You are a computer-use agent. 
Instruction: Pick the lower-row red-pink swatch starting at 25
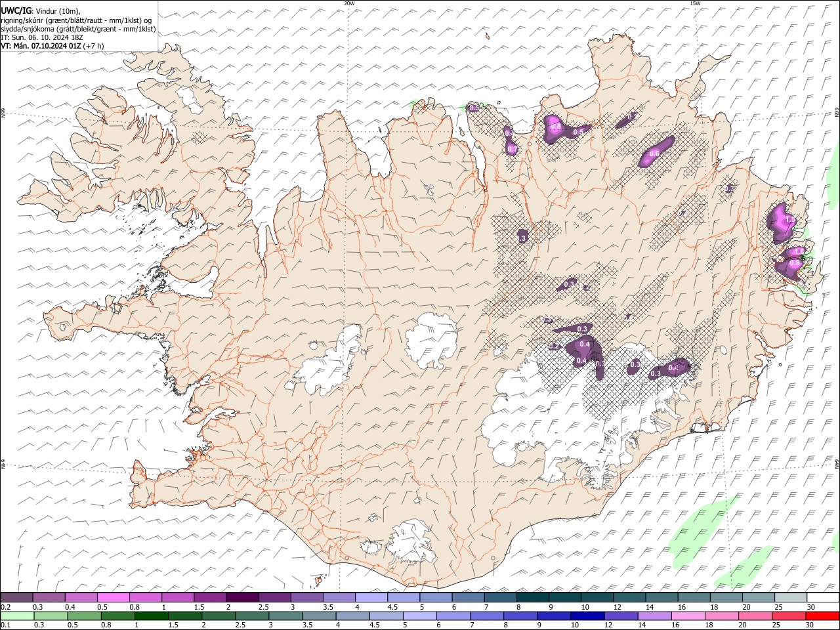(x=787, y=616)
